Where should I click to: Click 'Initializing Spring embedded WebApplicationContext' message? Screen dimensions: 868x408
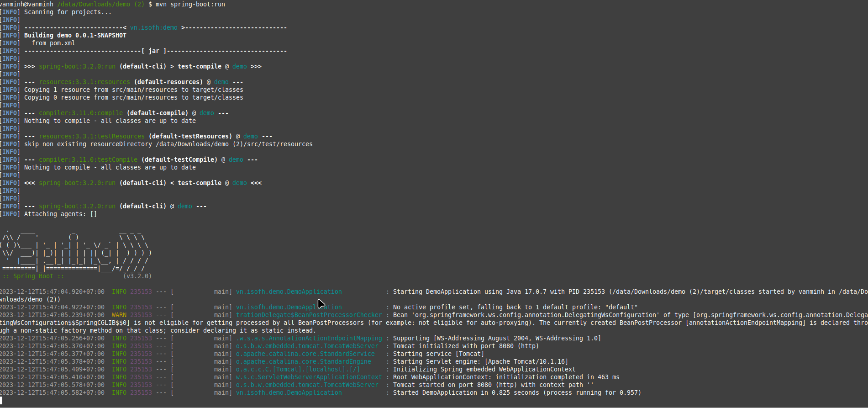coord(484,369)
